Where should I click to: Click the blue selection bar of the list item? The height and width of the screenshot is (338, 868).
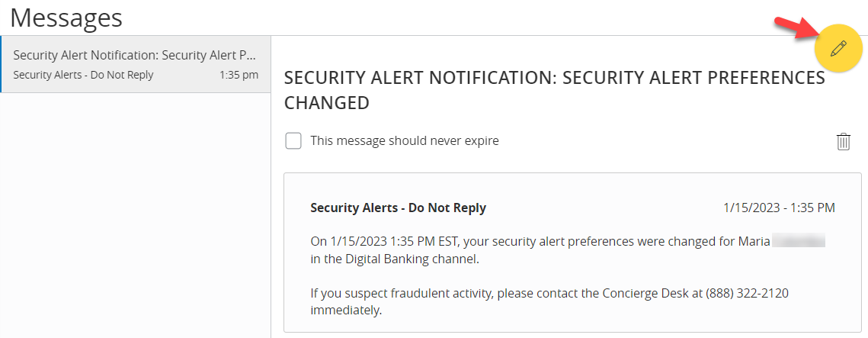click(x=1, y=64)
